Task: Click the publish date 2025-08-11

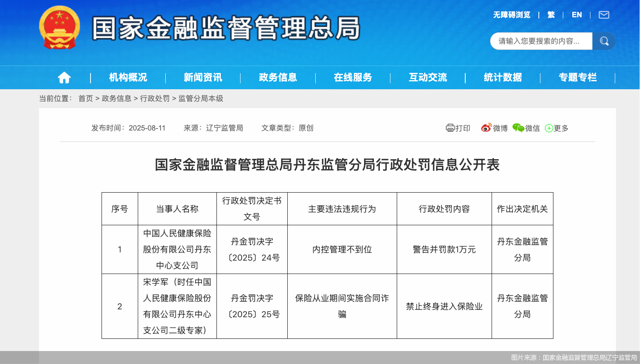Action: (147, 128)
